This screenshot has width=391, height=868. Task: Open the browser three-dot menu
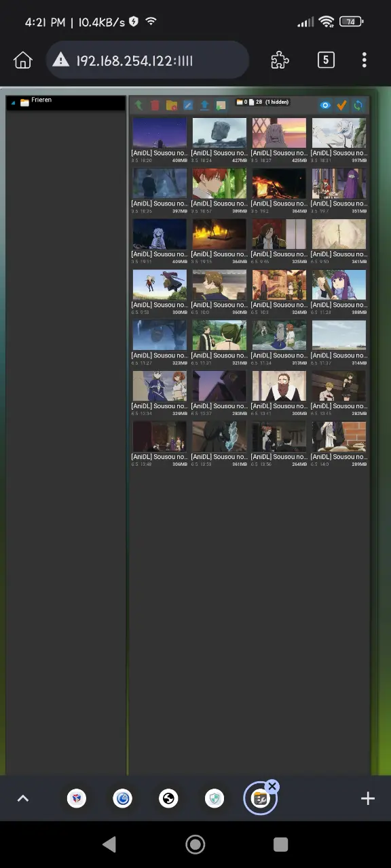[365, 60]
